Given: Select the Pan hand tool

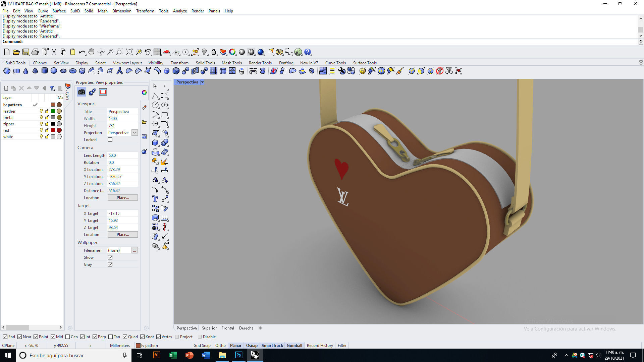Looking at the screenshot, I should [x=91, y=52].
